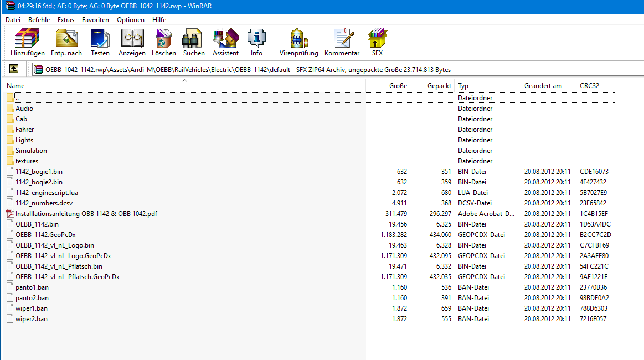Select file OEBB_1142_vl_nL_Logo.GeoPcDx
This screenshot has height=360, width=644.
point(63,256)
